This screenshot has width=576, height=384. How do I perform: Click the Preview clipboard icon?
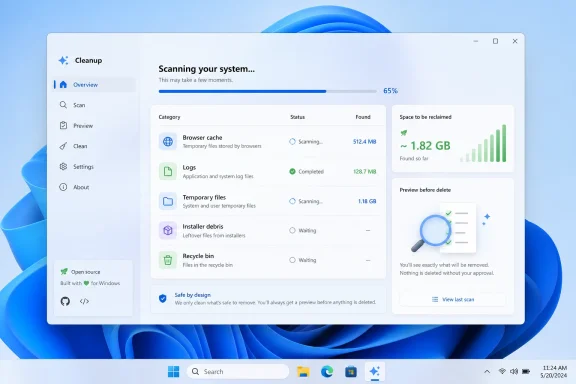coord(63,125)
